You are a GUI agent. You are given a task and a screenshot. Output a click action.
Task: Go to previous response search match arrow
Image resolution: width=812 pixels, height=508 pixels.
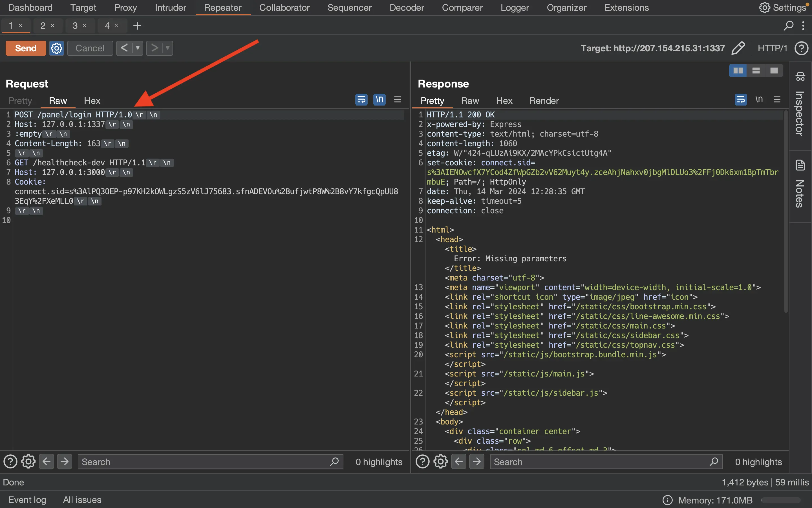click(459, 462)
